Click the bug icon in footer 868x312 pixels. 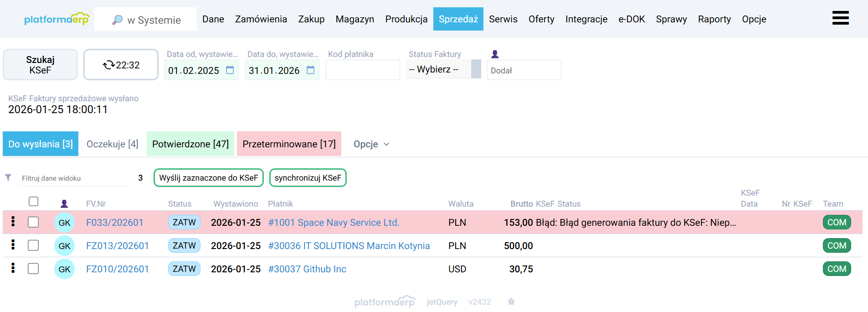[x=511, y=302]
